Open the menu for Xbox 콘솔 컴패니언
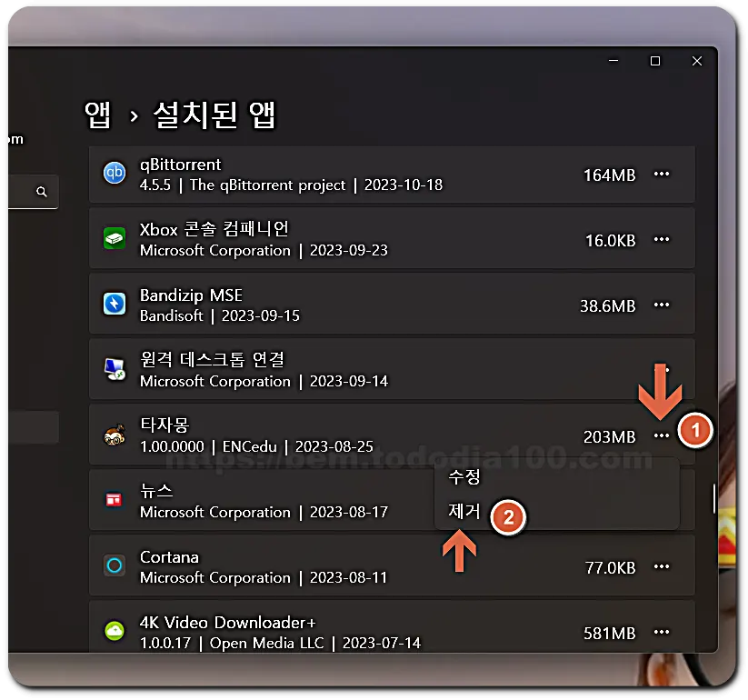This screenshot has width=748, height=700. point(663,238)
